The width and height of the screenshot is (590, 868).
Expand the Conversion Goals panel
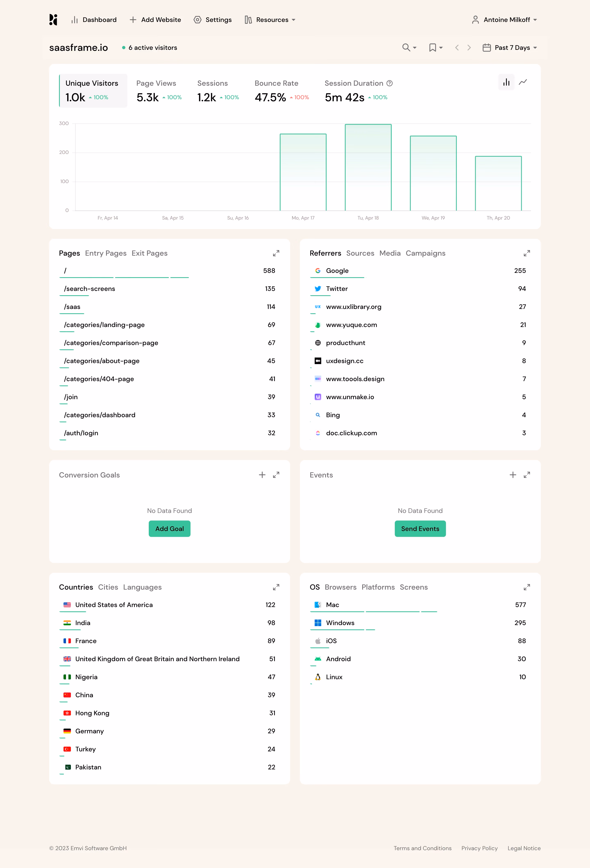coord(276,475)
